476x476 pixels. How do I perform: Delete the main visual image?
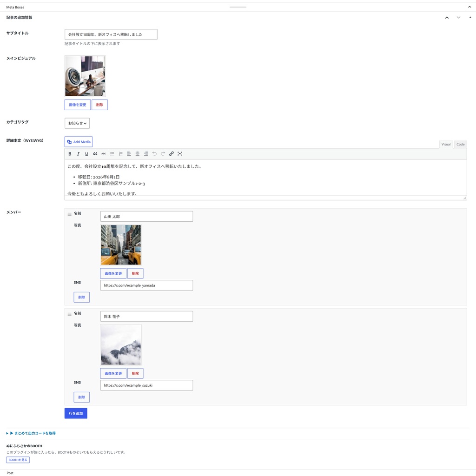point(99,105)
